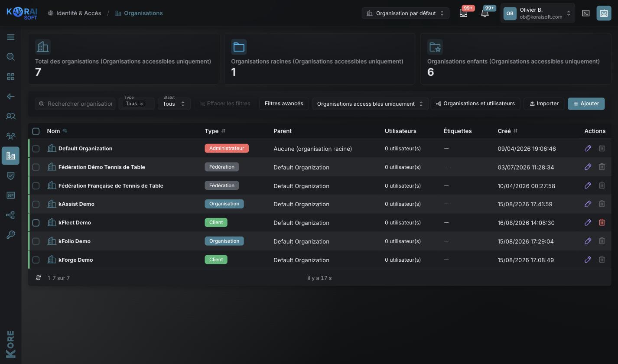The height and width of the screenshot is (364, 618).
Task: Open the ID card sidebar icon
Action: point(11,195)
